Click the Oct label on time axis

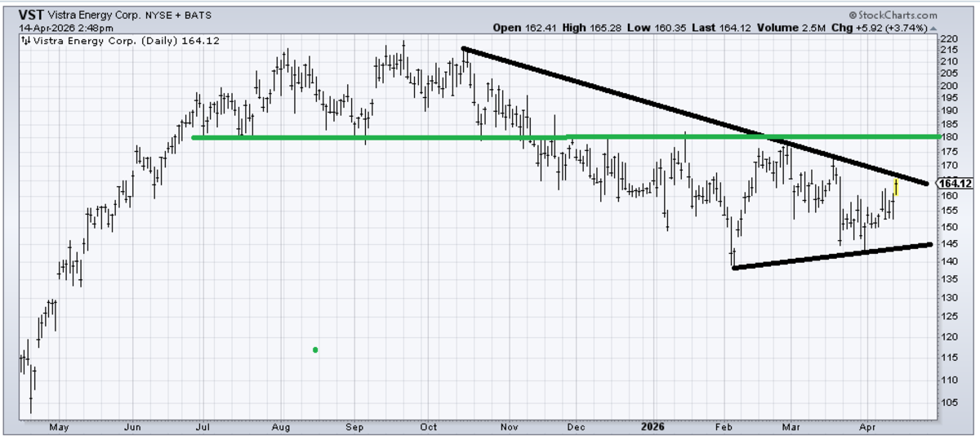click(429, 426)
